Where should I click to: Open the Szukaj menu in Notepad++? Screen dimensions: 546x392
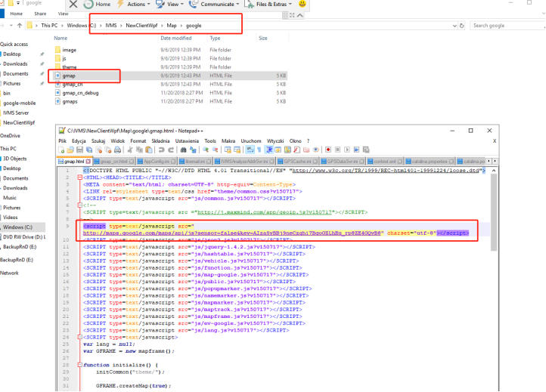[x=98, y=141]
